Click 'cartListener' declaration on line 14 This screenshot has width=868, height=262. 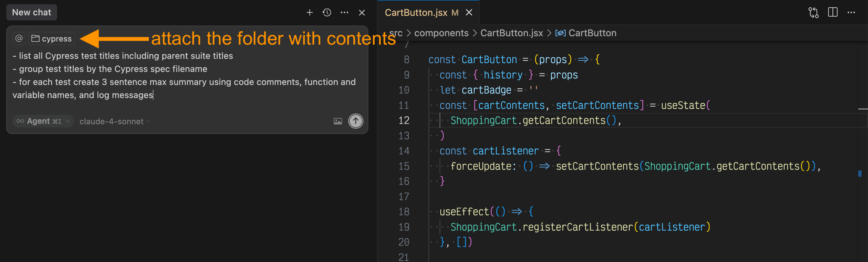click(x=506, y=151)
